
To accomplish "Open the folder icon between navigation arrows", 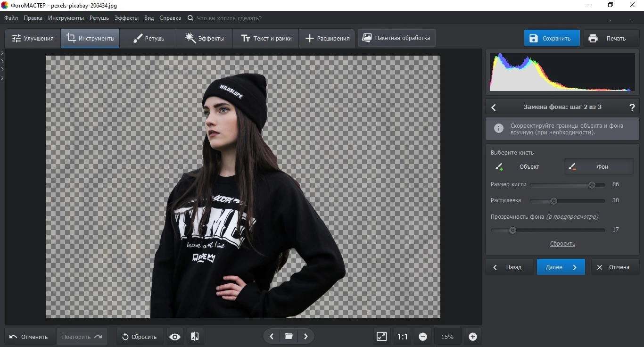I will pyautogui.click(x=289, y=337).
